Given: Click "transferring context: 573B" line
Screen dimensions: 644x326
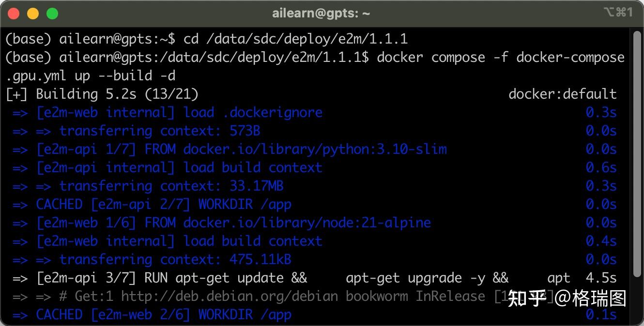Looking at the screenshot, I should pos(160,131).
